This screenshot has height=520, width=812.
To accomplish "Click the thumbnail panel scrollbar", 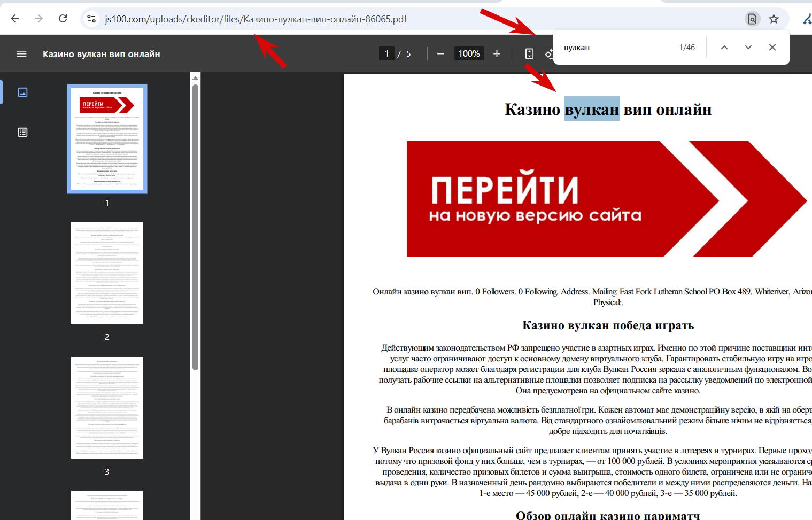I will click(196, 227).
